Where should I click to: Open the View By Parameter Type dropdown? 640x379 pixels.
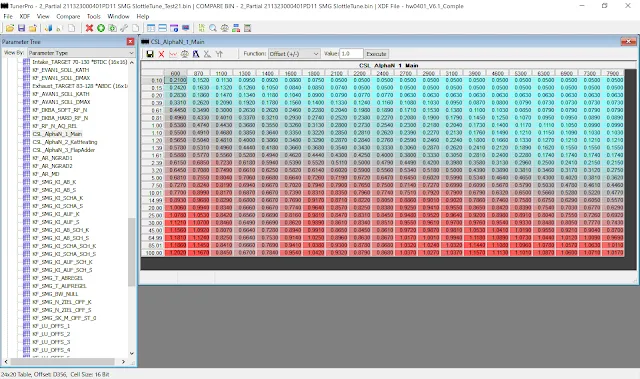[81, 53]
